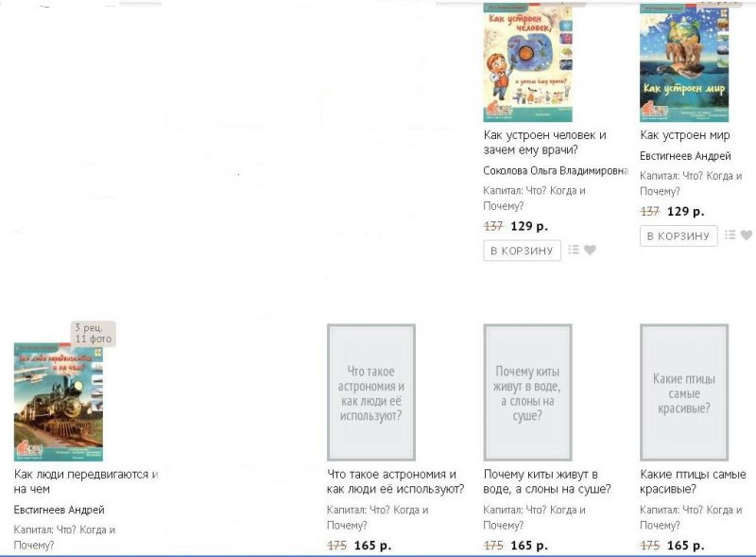Open placeholder cover 'Что такое астрономия'
The width and height of the screenshot is (756, 557).
tap(371, 392)
